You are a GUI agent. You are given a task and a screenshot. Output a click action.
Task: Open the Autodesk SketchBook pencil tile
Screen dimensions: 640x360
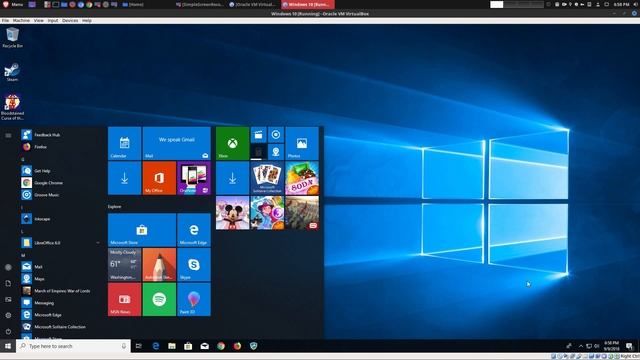(x=159, y=265)
